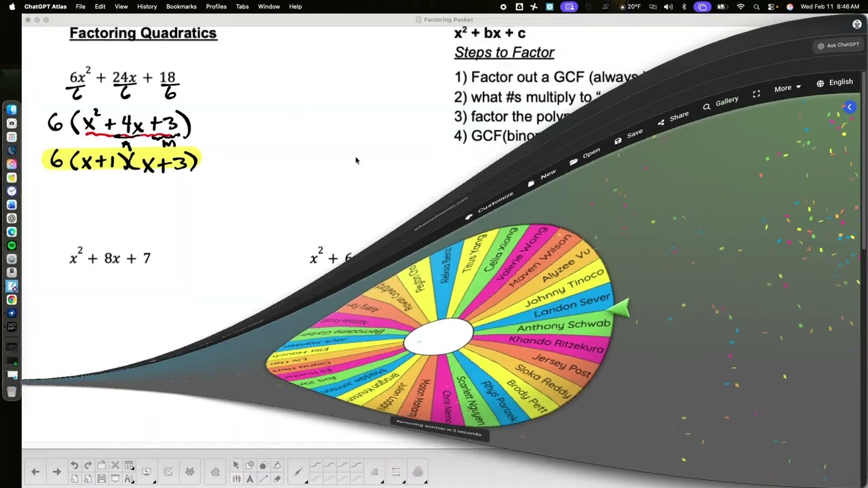The width and height of the screenshot is (868, 488).
Task: Click the Share button on wheel toolbar
Action: pyautogui.click(x=674, y=119)
